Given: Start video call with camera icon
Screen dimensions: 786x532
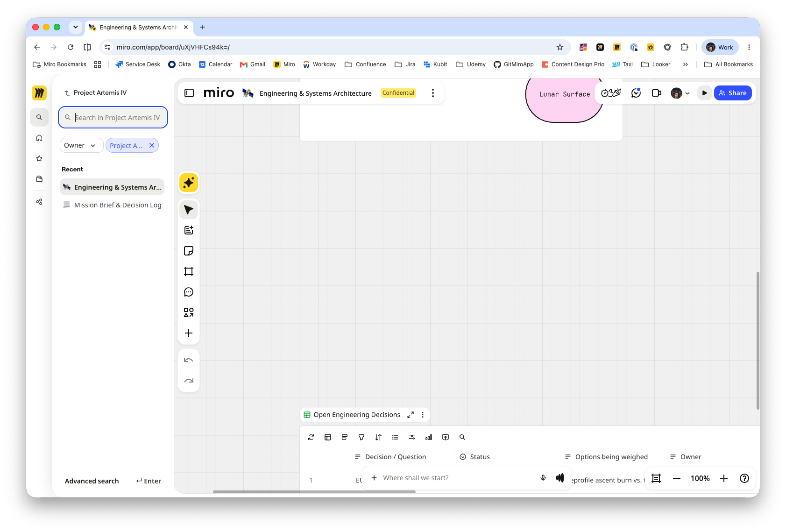Looking at the screenshot, I should tap(656, 93).
